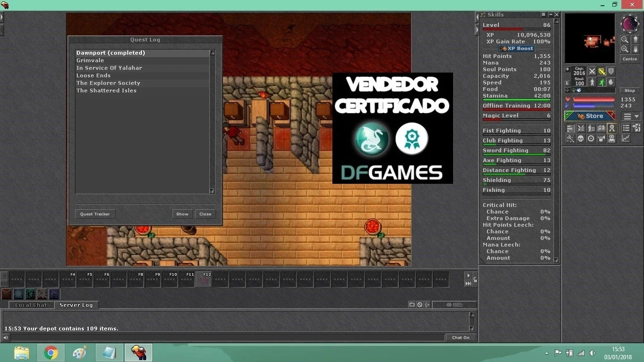Toggle chase opponent running mode
The width and height of the screenshot is (644, 362).
click(602, 82)
